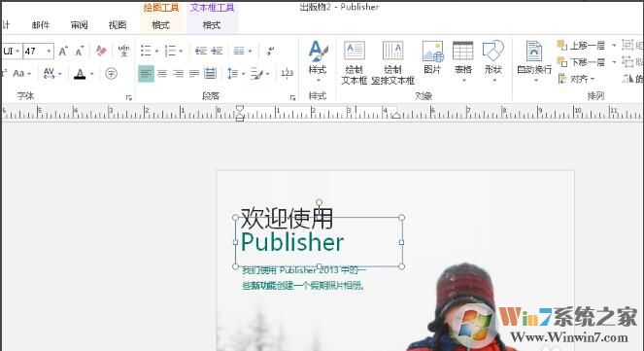Image resolution: width=644 pixels, height=351 pixels.
Task: Click the numbered list icon
Action: pyautogui.click(x=170, y=51)
